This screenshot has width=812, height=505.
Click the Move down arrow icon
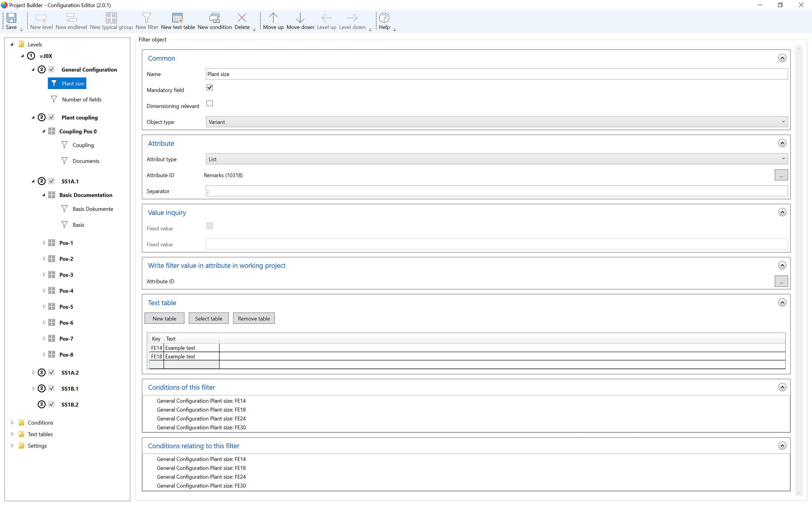point(300,18)
